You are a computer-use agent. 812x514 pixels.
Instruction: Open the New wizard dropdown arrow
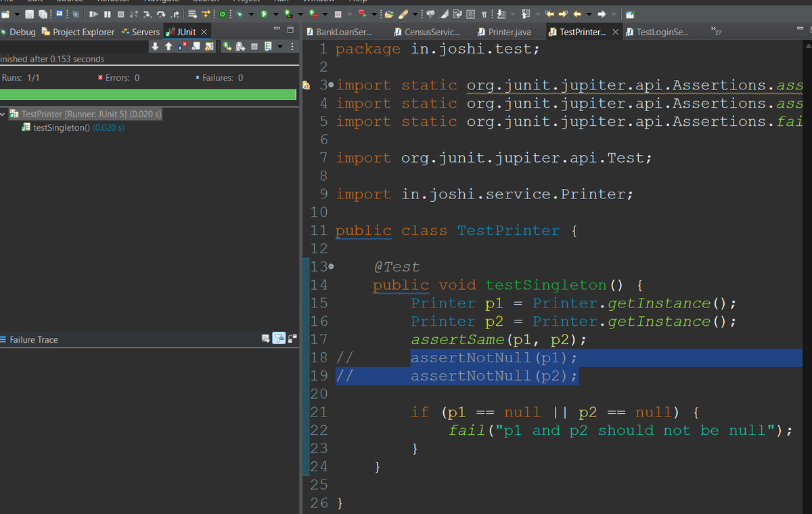[x=17, y=14]
